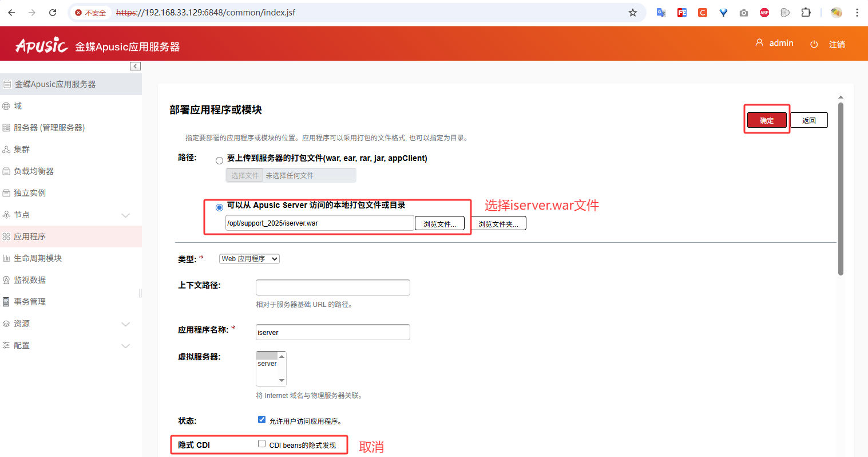
Task: Open the Extensions puzzle piece menu
Action: point(806,13)
